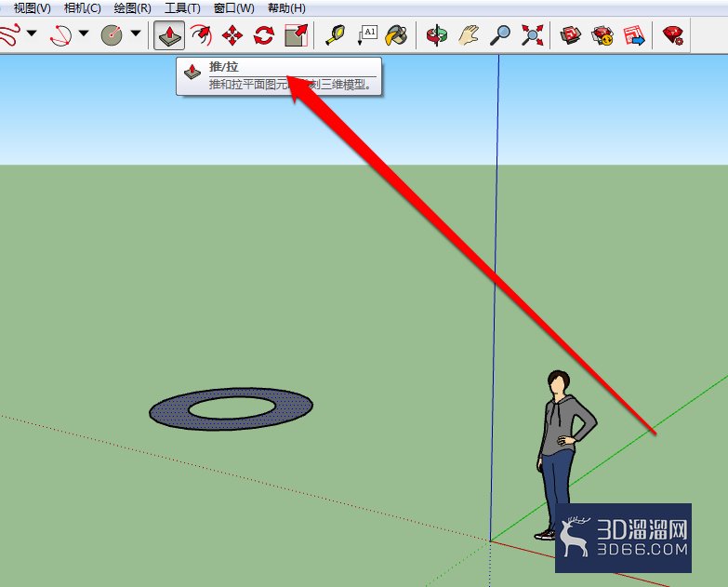Select the Tape Measure tool
This screenshot has width=728, height=587.
coord(336,35)
